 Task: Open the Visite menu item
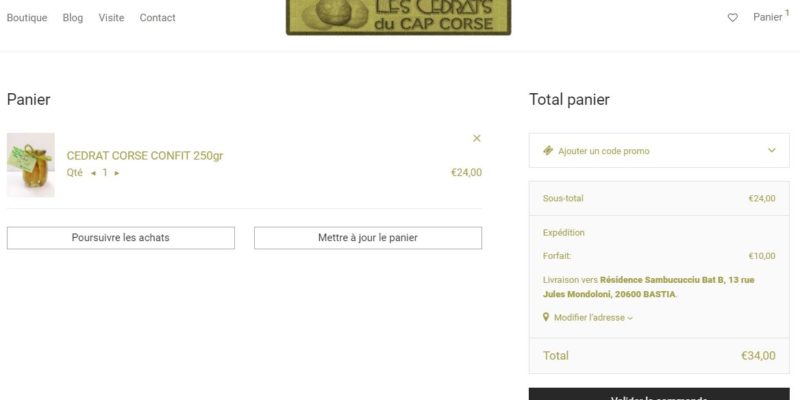111,17
